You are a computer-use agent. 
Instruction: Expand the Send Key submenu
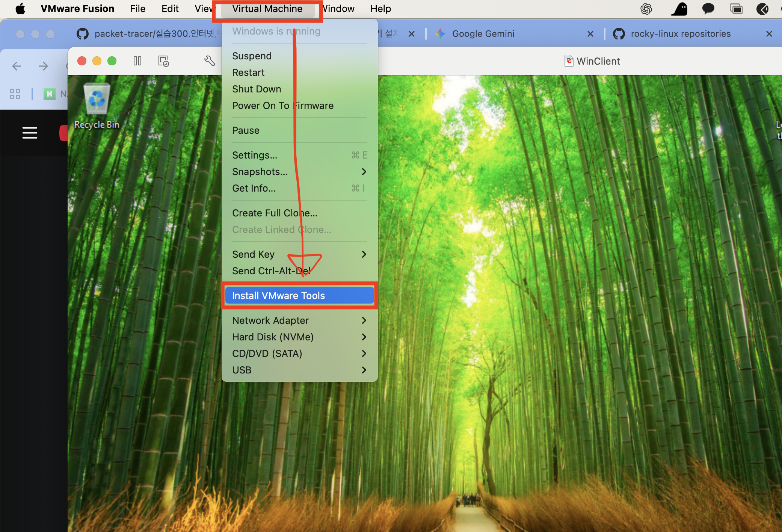[x=299, y=254]
